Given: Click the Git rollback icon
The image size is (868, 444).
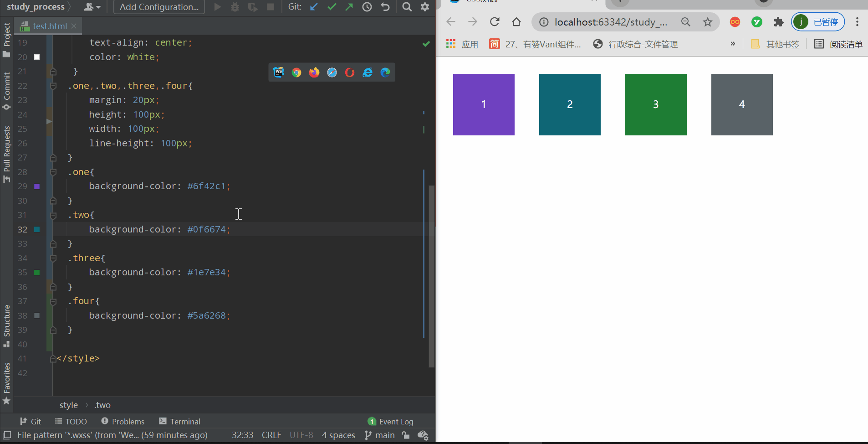Looking at the screenshot, I should tap(385, 7).
